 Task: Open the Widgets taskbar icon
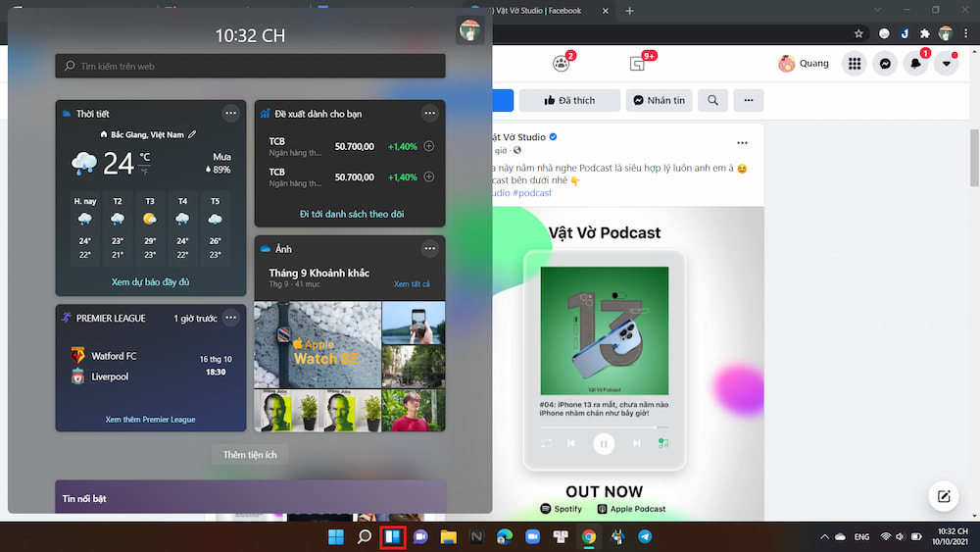point(393,536)
